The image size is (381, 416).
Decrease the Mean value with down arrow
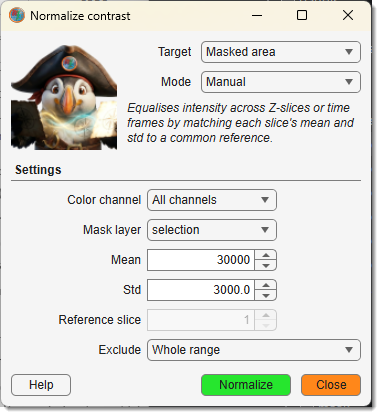pyautogui.click(x=266, y=265)
